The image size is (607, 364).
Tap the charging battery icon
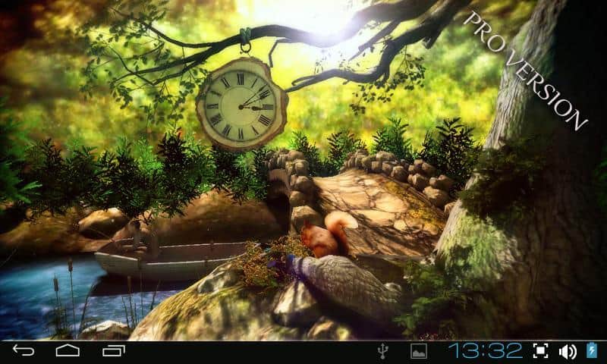pyautogui.click(x=593, y=351)
